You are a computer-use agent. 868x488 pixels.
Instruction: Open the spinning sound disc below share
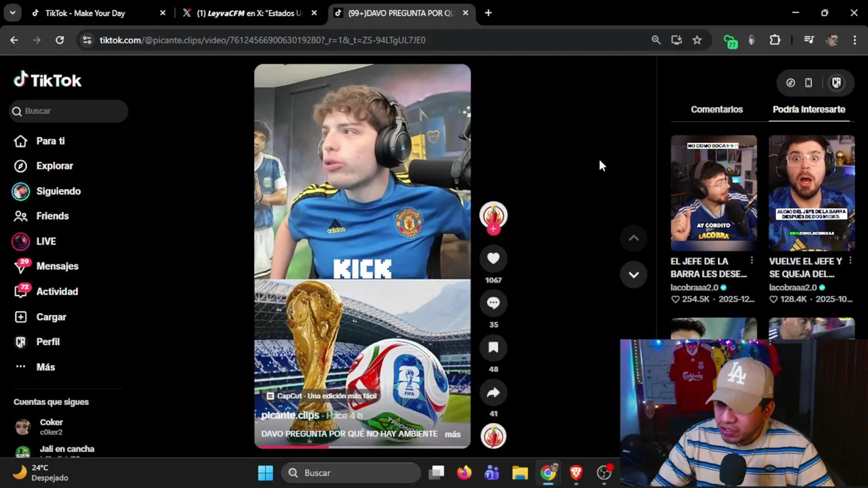tap(493, 436)
